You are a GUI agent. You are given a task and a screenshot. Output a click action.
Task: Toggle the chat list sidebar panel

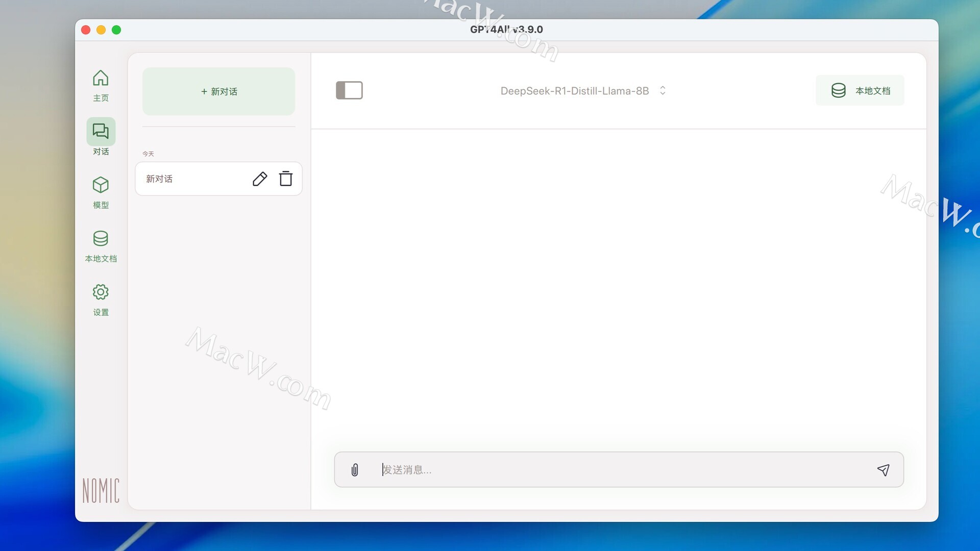tap(349, 90)
